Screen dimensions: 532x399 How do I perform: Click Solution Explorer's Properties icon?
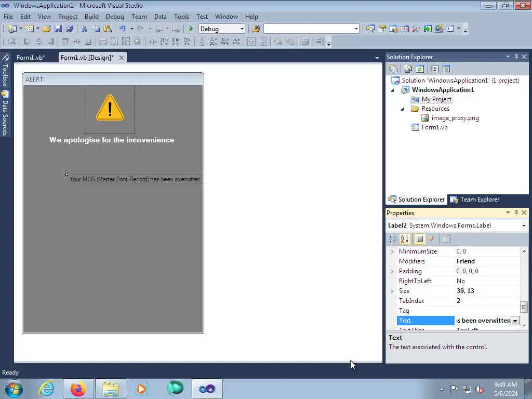point(394,69)
